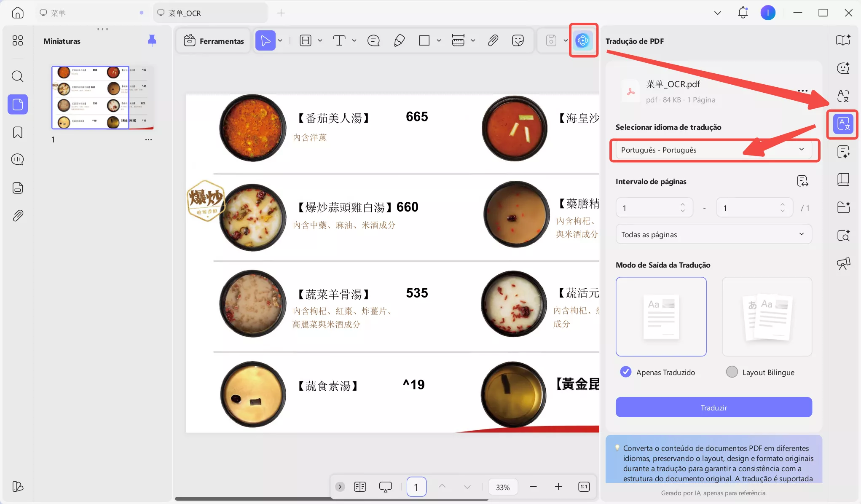Toggle the pin on the Miniaturas panel
Screen dimensions: 861x504
[152, 40]
